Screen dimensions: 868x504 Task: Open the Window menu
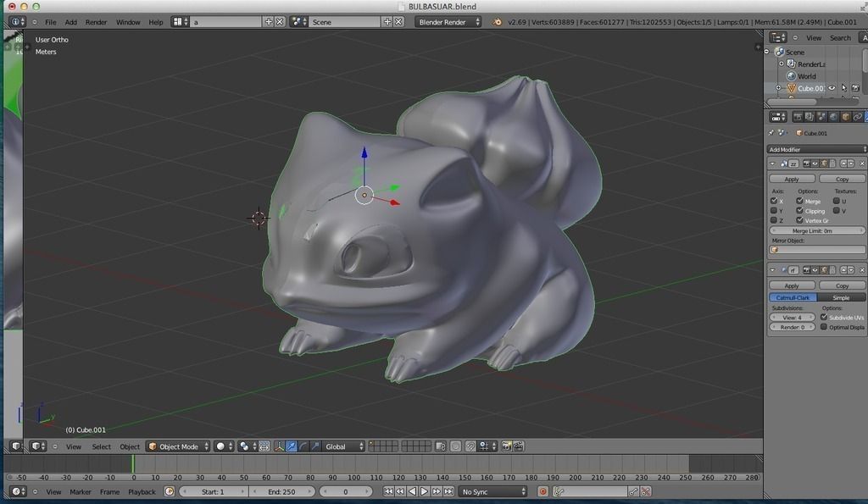(x=128, y=22)
